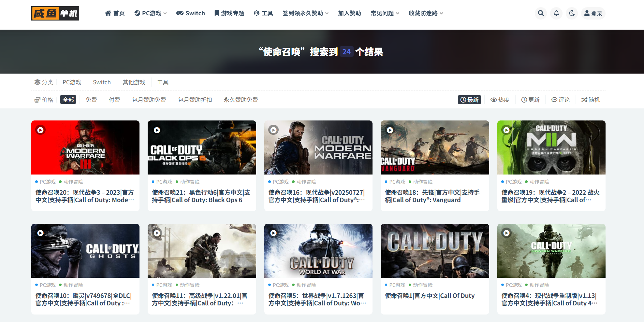Viewport: 644px width, 322px height.
Task: Go to 游戏专题 in the navigation bar
Action: tap(229, 13)
